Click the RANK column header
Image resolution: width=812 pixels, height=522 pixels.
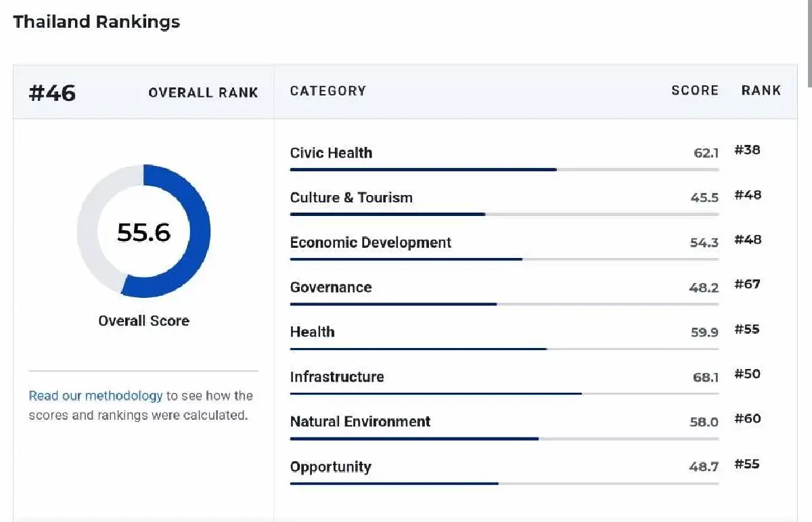tap(761, 91)
